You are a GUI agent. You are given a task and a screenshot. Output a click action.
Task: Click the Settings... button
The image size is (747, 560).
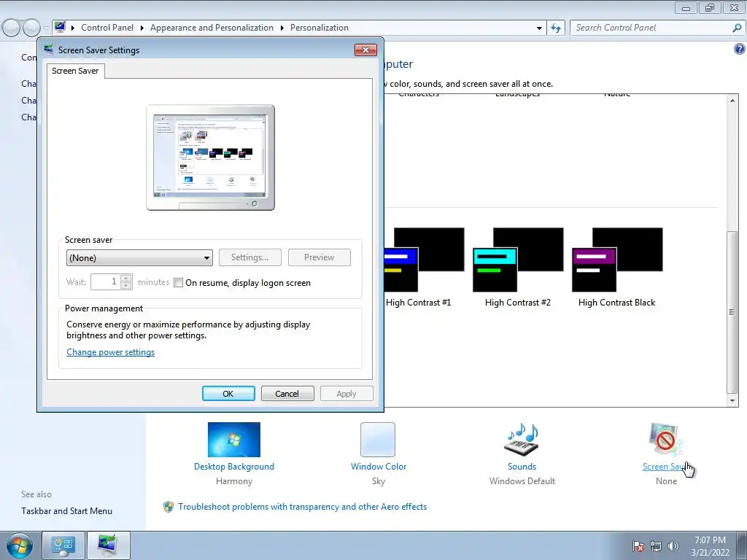tap(249, 257)
